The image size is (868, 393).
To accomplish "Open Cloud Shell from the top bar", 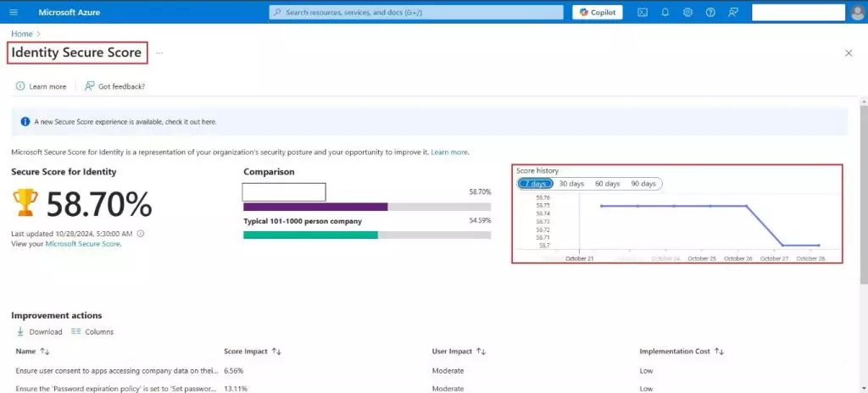I will click(643, 12).
